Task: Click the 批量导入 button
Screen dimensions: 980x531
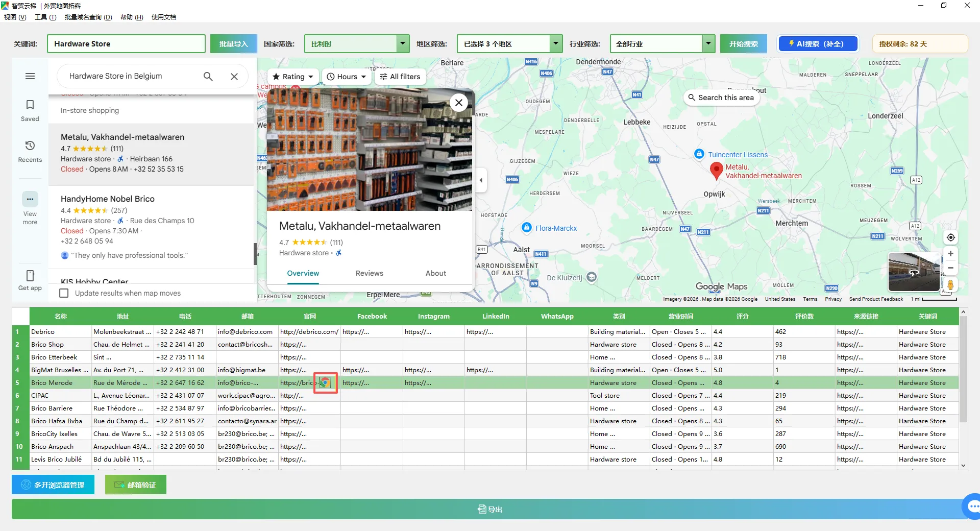Action: point(233,44)
